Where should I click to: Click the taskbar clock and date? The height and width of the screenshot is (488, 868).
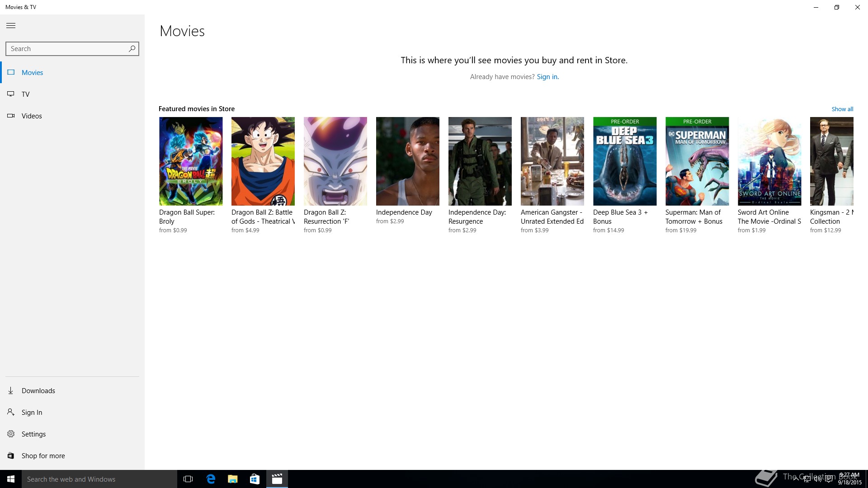click(x=849, y=479)
